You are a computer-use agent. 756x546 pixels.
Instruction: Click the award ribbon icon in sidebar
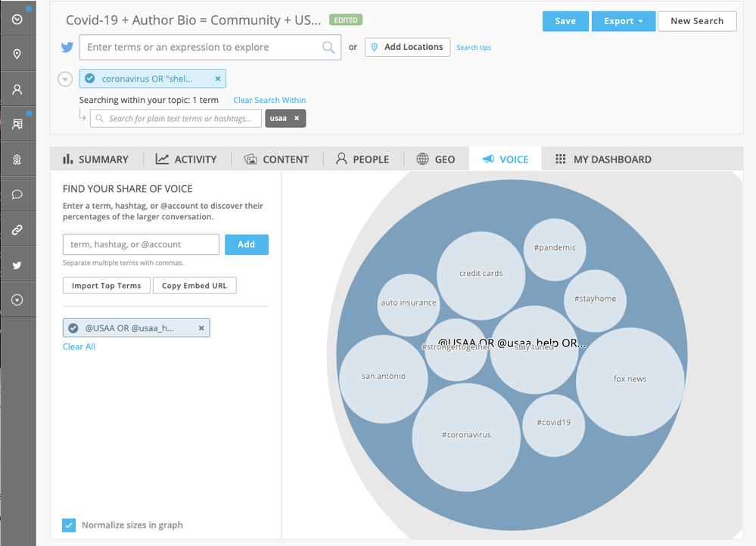click(x=17, y=160)
